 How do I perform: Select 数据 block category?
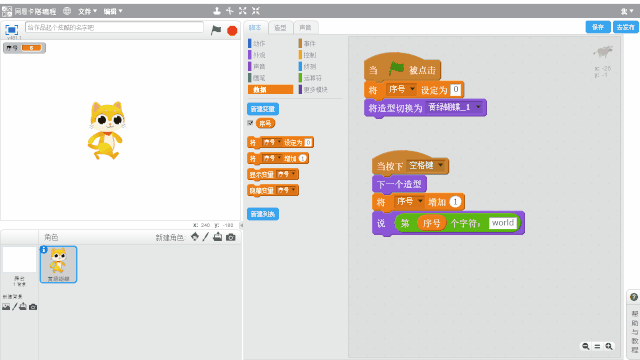click(270, 89)
